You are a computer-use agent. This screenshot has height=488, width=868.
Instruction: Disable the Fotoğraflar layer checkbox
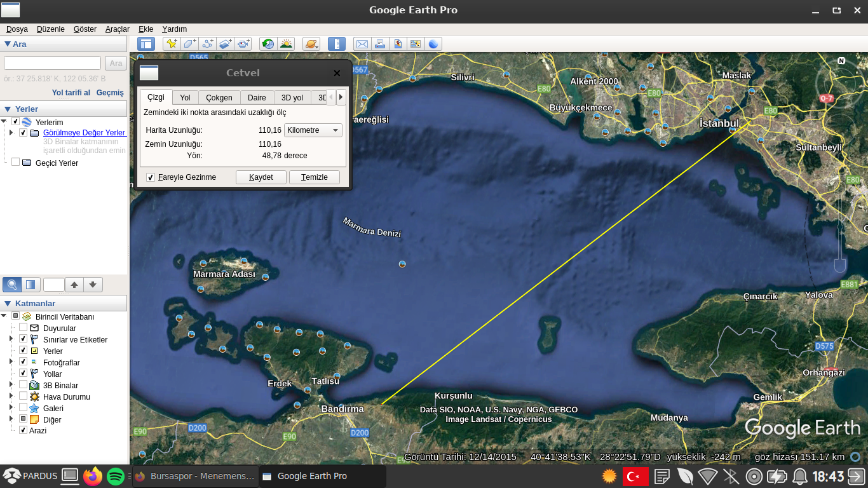click(23, 362)
